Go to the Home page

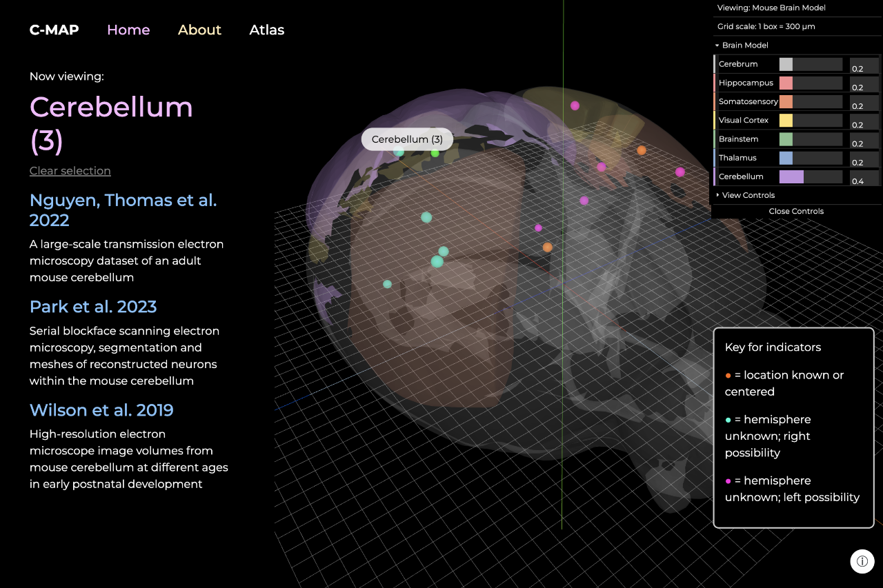click(128, 30)
